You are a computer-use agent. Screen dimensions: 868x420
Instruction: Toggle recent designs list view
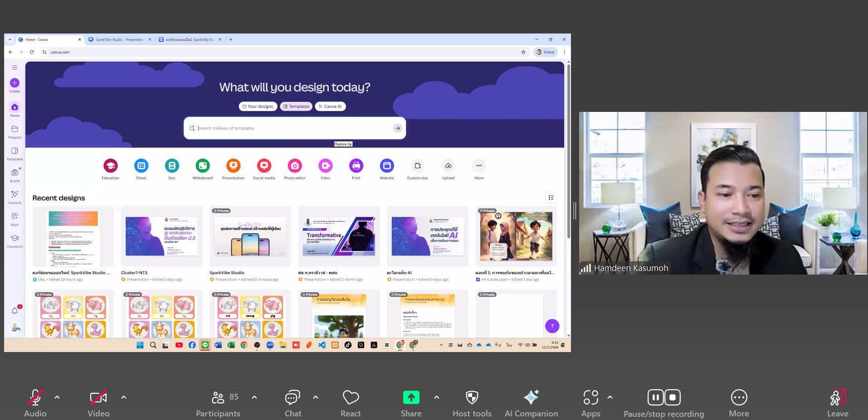click(x=551, y=198)
